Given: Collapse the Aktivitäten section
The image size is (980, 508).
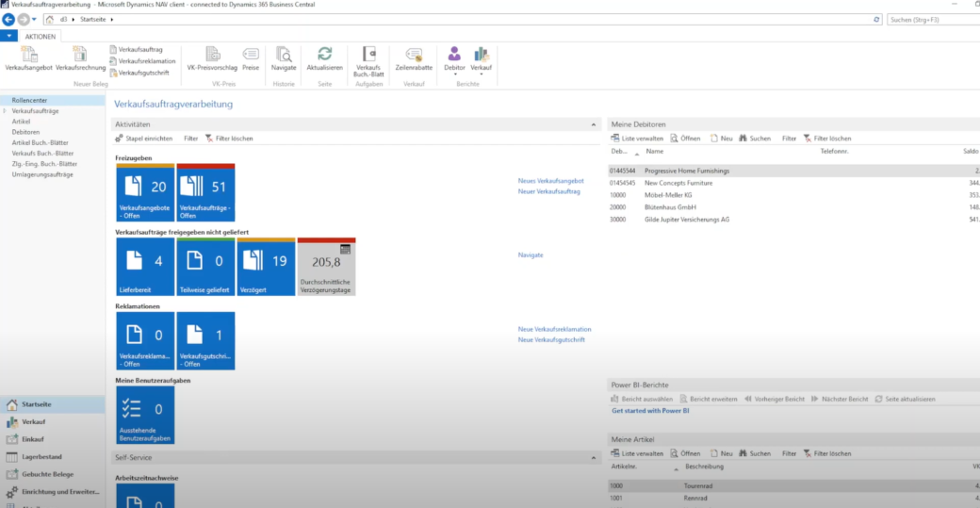Looking at the screenshot, I should coord(593,124).
